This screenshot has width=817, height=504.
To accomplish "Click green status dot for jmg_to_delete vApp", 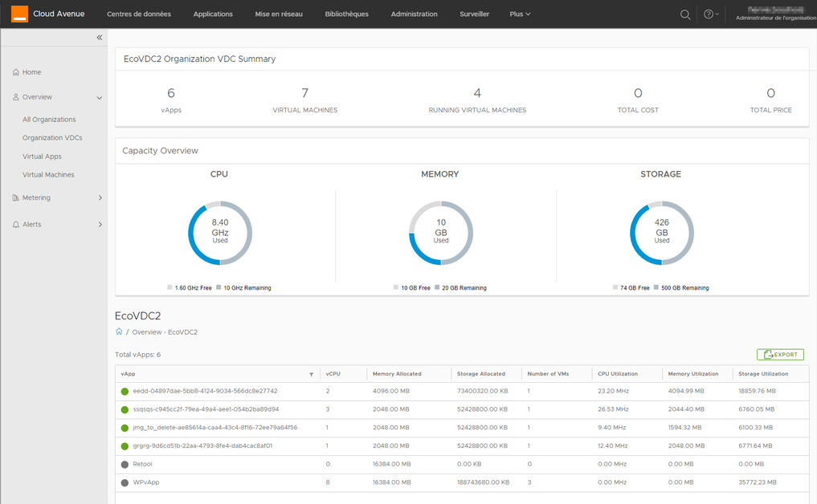I will pyautogui.click(x=125, y=428).
